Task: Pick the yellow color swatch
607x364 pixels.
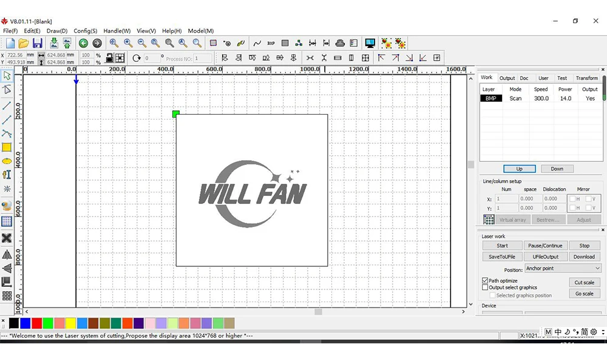Action: (x=70, y=323)
